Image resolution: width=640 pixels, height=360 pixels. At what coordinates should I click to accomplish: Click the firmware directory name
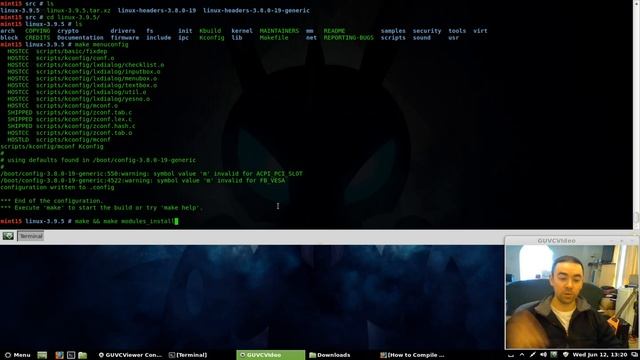pyautogui.click(x=124, y=38)
